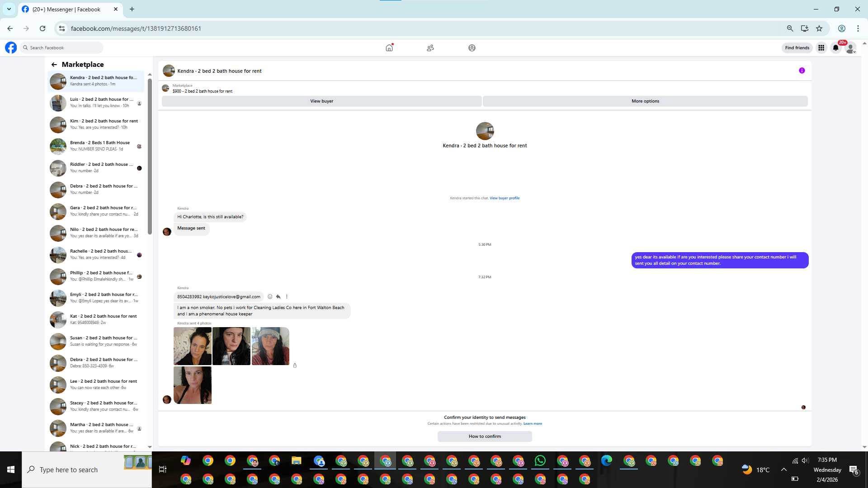Click the Search Facebook input field
The width and height of the screenshot is (868, 488).
(63, 48)
